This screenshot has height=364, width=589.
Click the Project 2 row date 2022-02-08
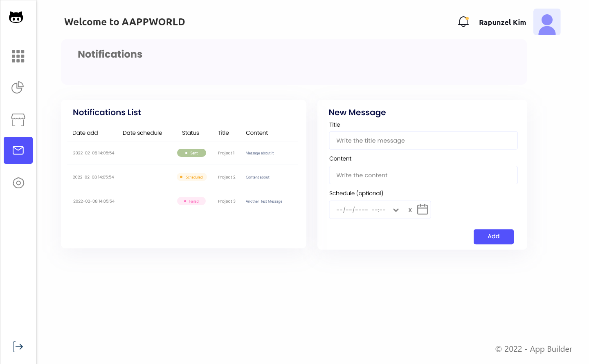93,177
